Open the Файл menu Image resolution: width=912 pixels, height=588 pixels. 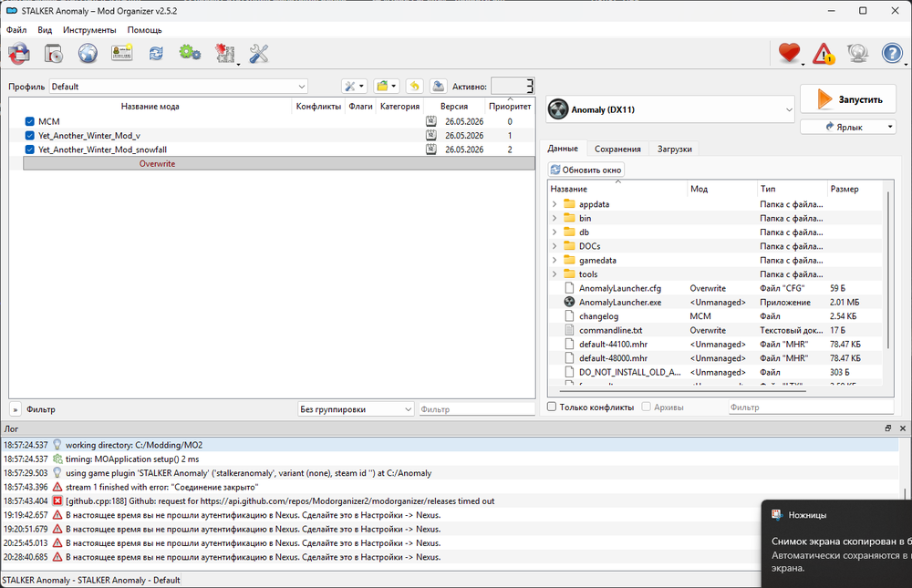[16, 30]
